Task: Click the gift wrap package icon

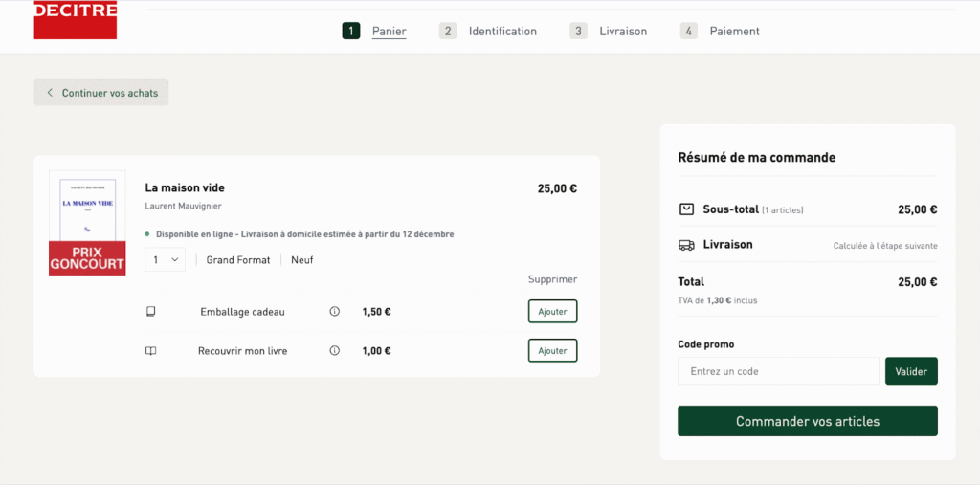Action: pos(150,312)
